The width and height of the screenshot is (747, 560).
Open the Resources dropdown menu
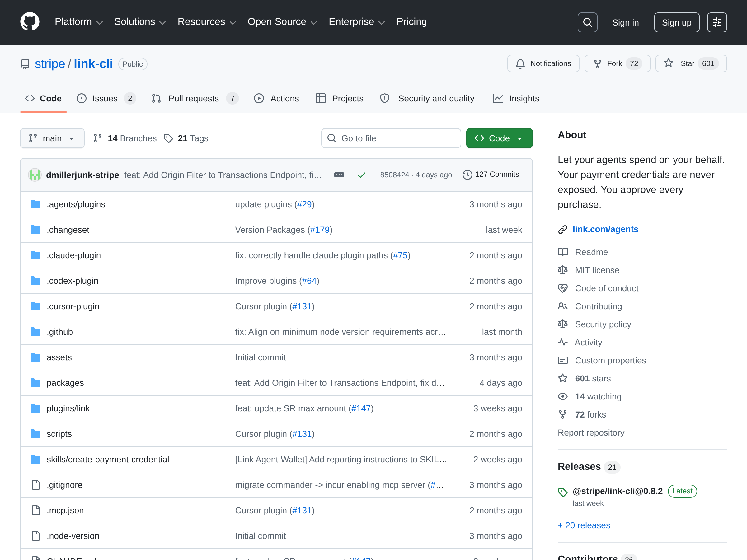coord(207,22)
